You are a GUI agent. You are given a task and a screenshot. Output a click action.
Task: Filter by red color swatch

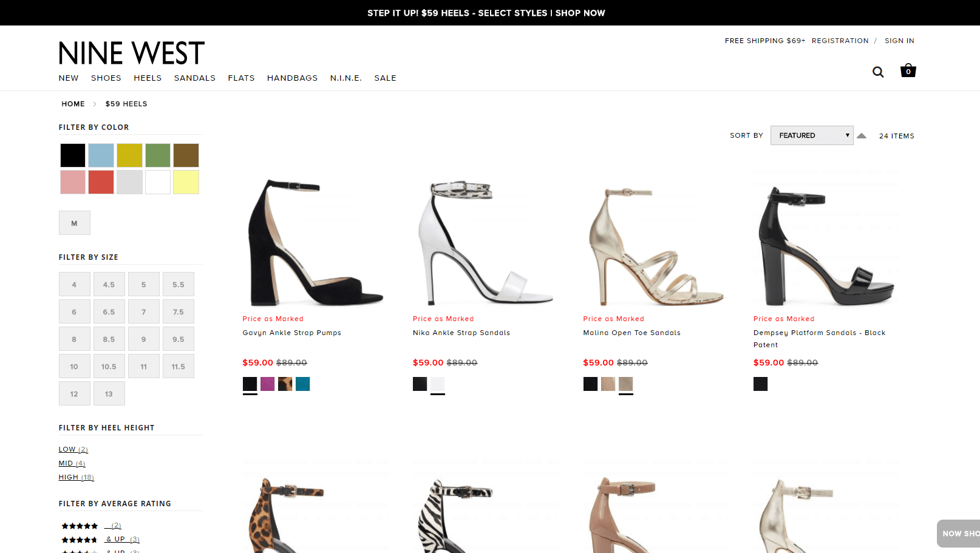click(x=101, y=182)
